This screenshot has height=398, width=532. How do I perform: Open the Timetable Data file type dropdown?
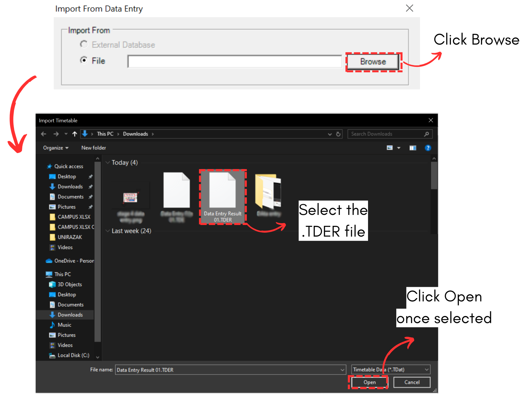click(427, 370)
